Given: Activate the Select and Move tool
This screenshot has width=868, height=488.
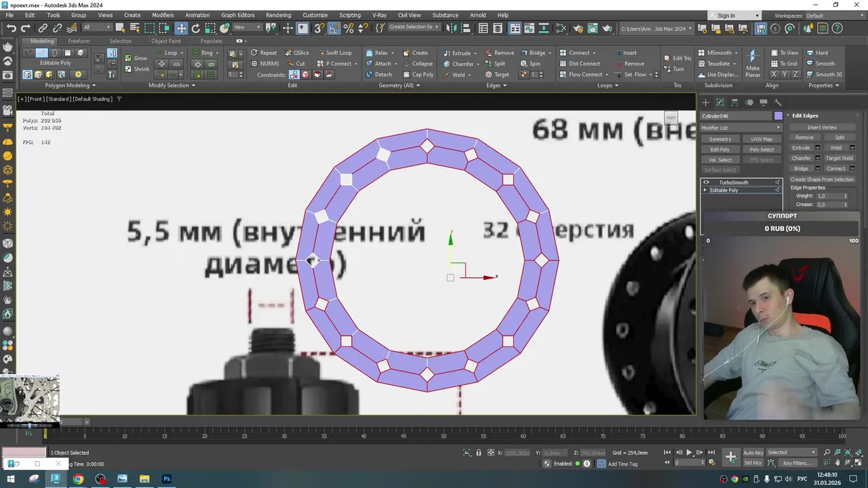Looking at the screenshot, I should click(181, 28).
